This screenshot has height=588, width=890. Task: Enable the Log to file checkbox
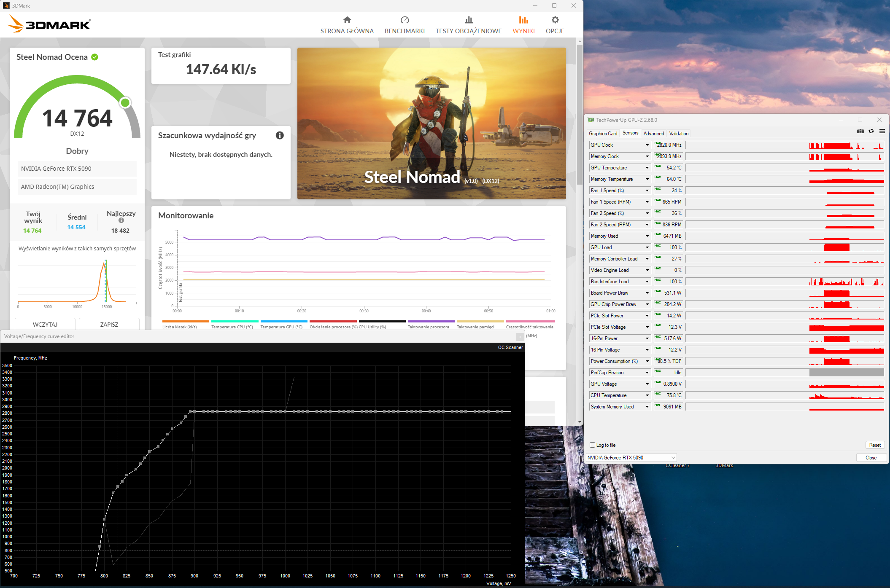click(x=593, y=445)
